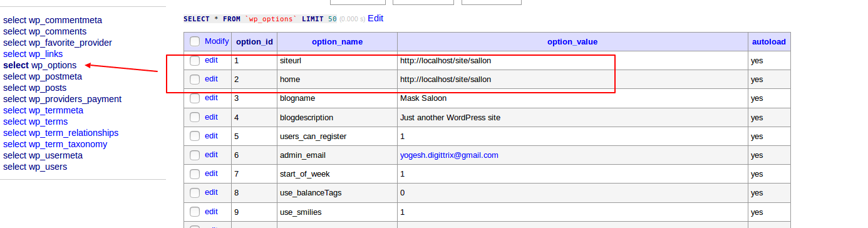Edit the blogname option row
Image resolution: width=868 pixels, height=228 pixels.
click(x=211, y=98)
